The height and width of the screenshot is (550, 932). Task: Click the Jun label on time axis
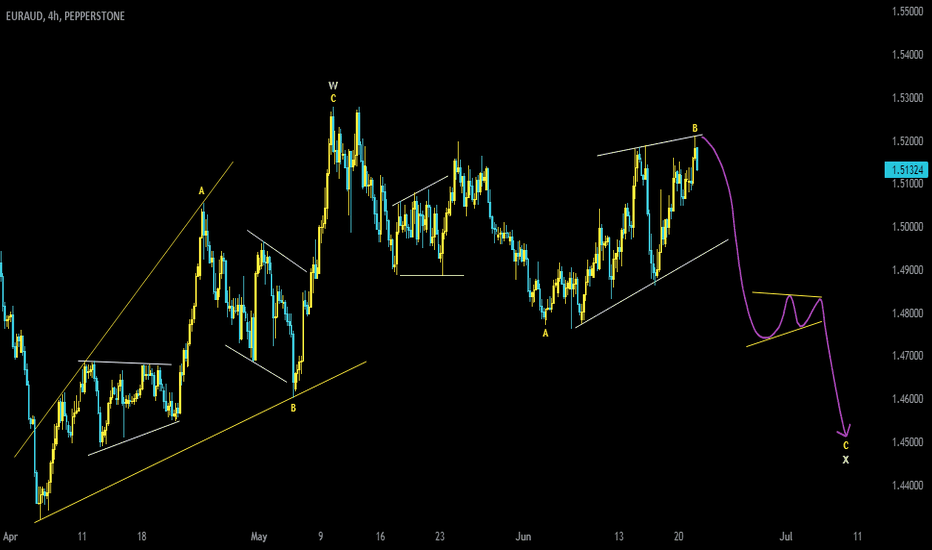coord(523,536)
